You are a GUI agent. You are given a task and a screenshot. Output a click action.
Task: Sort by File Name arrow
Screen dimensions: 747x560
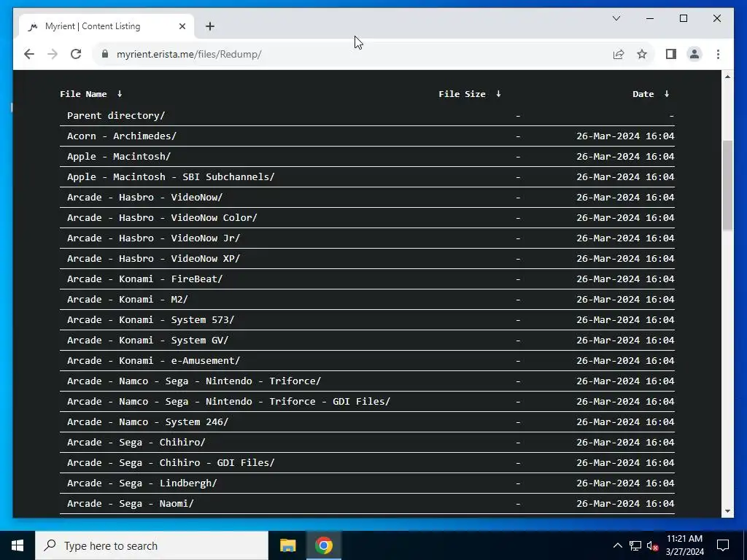click(120, 94)
